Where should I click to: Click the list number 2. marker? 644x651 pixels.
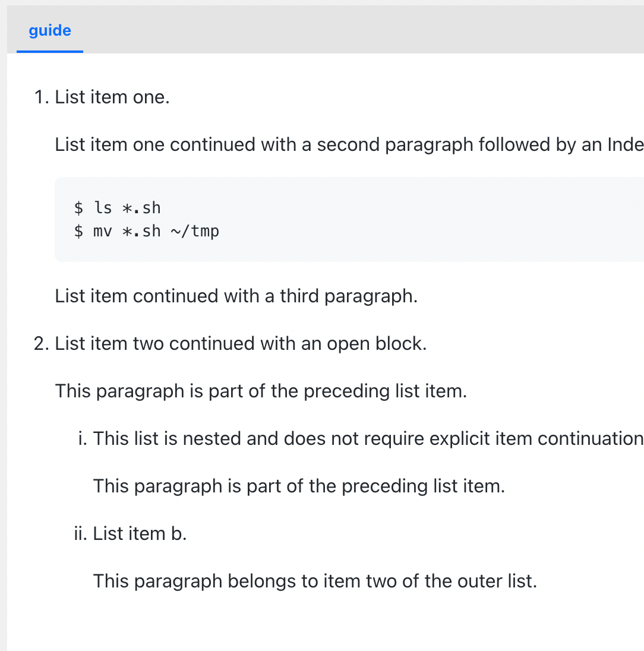pyautogui.click(x=42, y=344)
